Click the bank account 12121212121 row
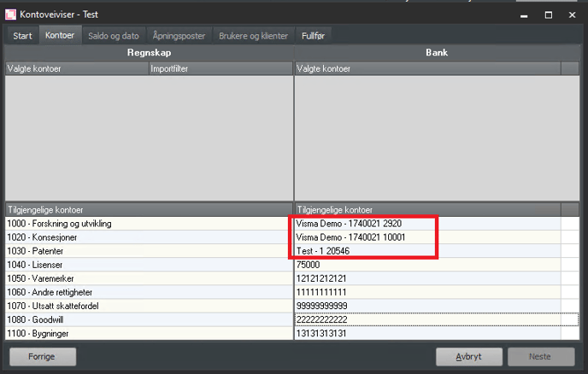 click(323, 278)
